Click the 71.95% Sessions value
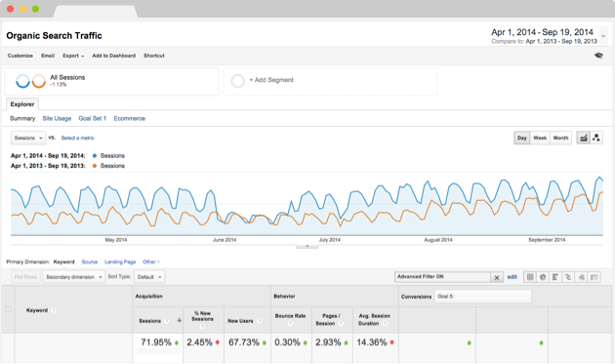615x364 pixels. [156, 343]
